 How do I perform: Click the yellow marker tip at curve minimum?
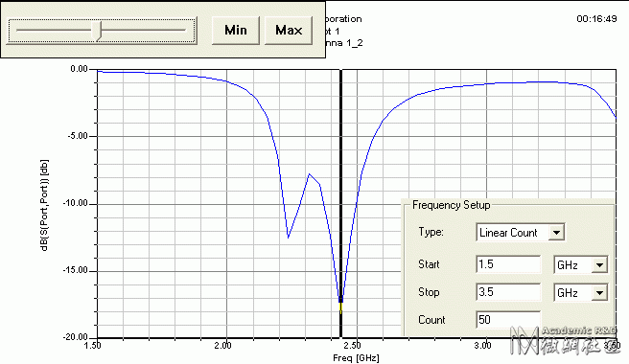pyautogui.click(x=341, y=307)
